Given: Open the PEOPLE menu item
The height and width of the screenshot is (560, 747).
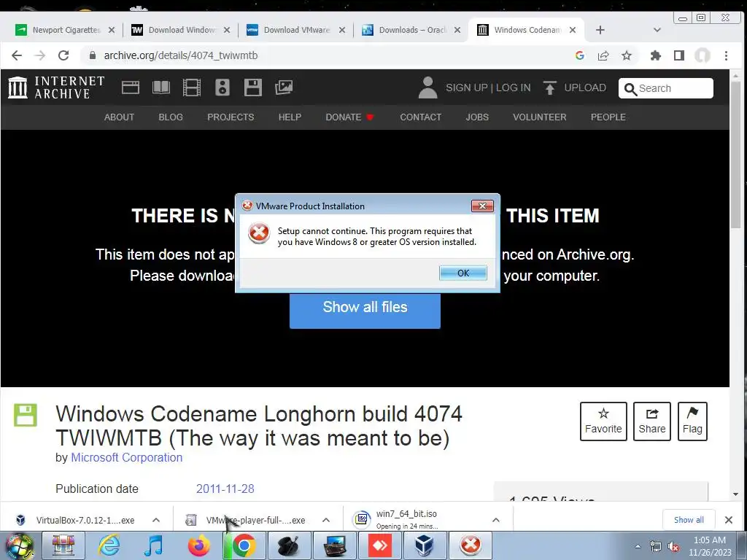Looking at the screenshot, I should (x=608, y=117).
